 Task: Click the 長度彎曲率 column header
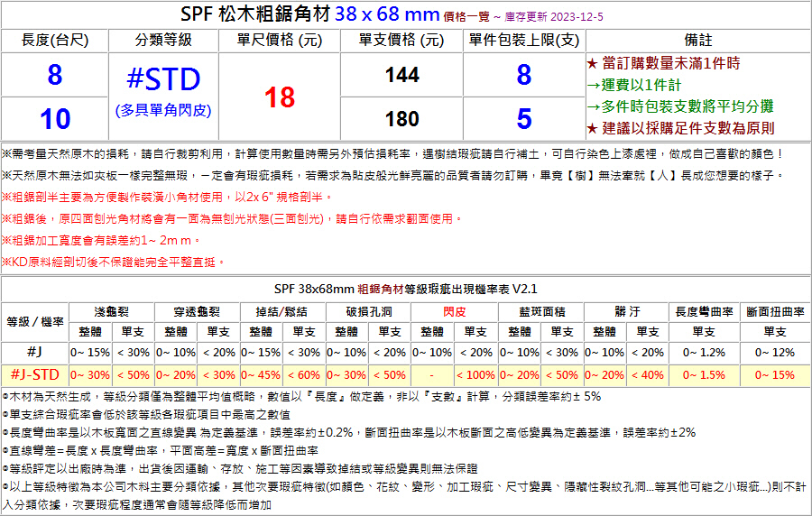click(x=704, y=312)
